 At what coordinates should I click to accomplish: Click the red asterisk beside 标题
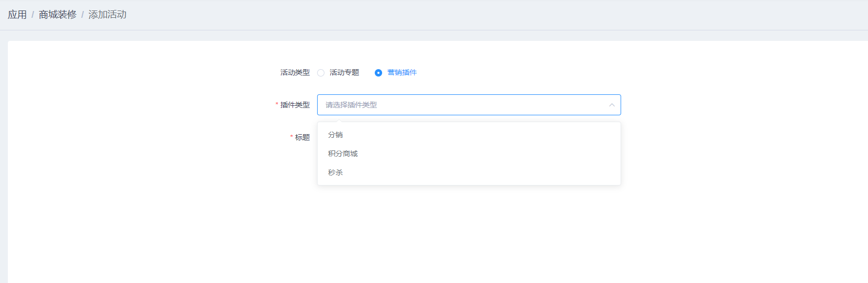[x=291, y=137]
